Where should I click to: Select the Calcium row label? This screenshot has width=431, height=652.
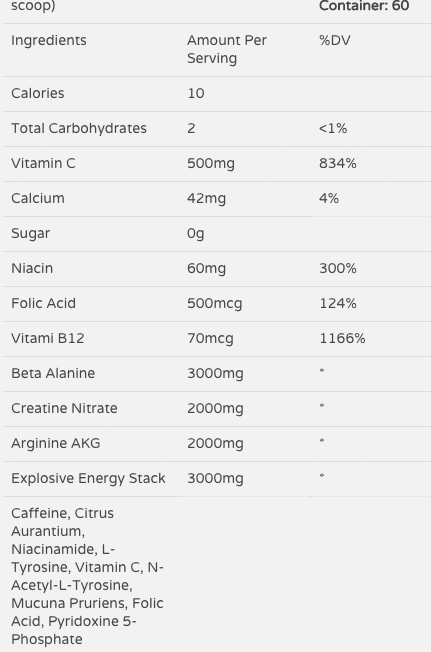(x=38, y=198)
